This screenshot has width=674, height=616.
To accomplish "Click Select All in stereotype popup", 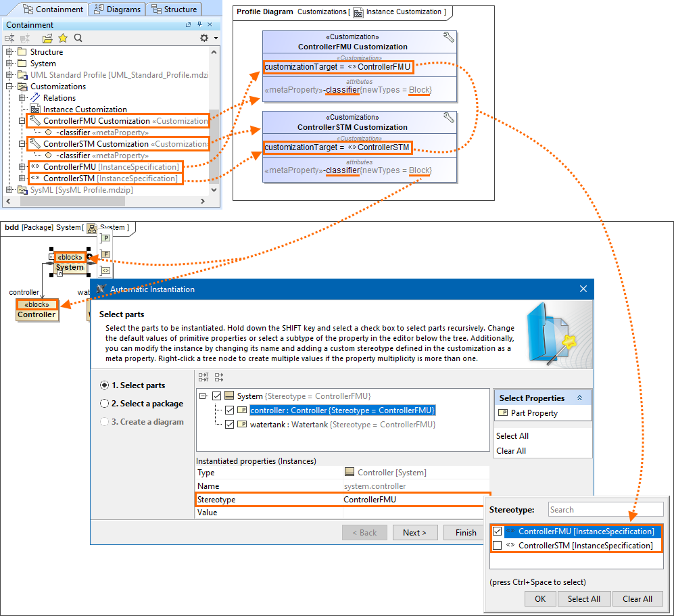I will [583, 598].
